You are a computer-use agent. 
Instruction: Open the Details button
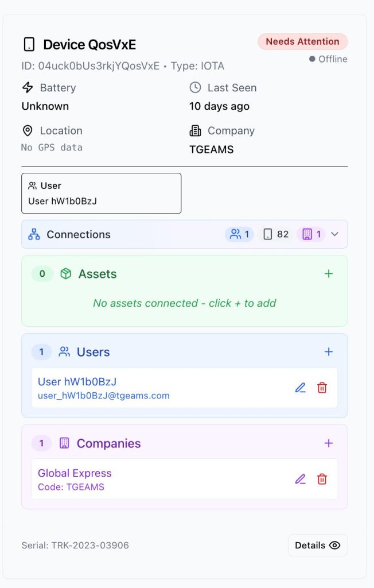click(318, 546)
